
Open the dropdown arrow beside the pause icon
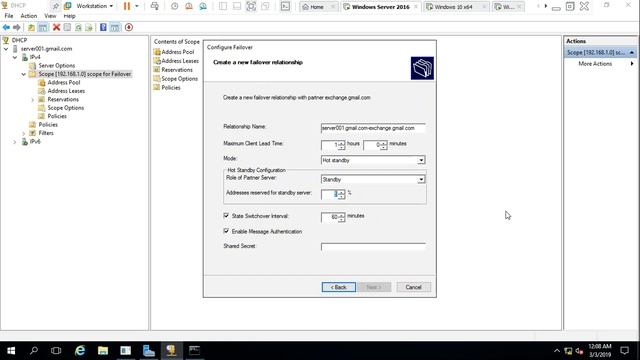pos(137,6)
